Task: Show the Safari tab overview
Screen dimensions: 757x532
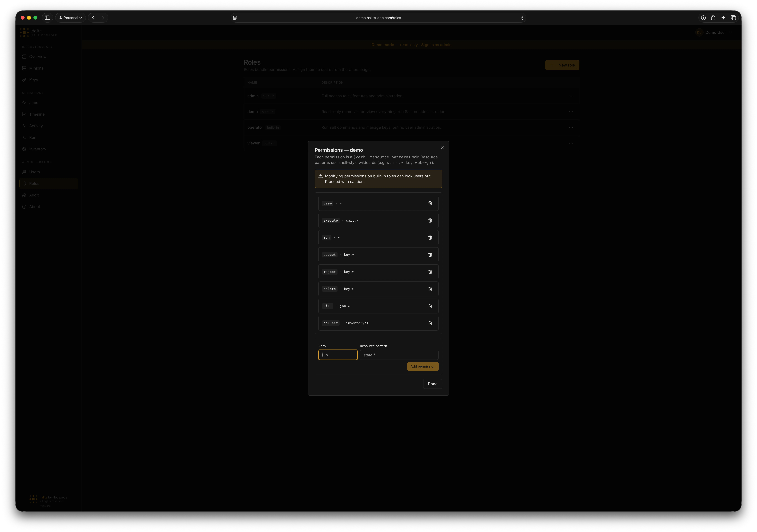Action: [x=733, y=18]
